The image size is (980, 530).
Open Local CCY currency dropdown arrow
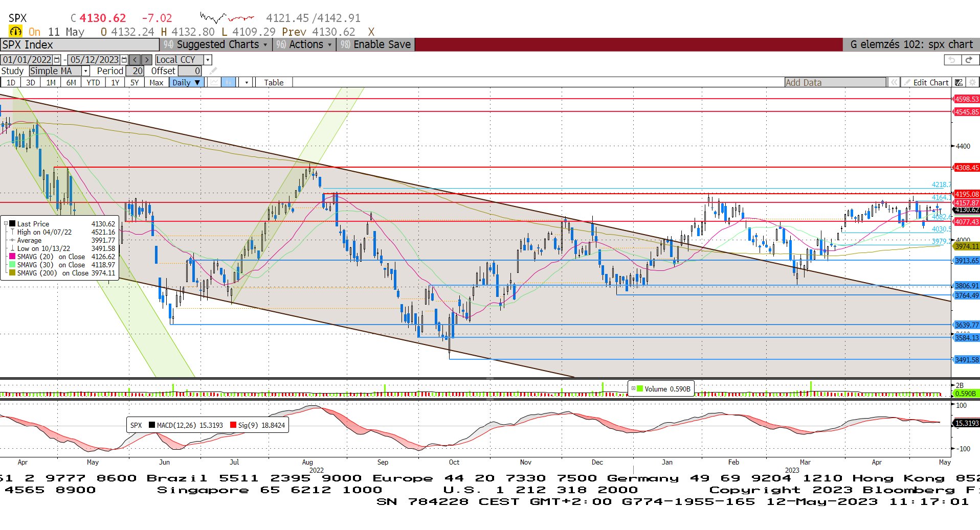click(x=208, y=60)
